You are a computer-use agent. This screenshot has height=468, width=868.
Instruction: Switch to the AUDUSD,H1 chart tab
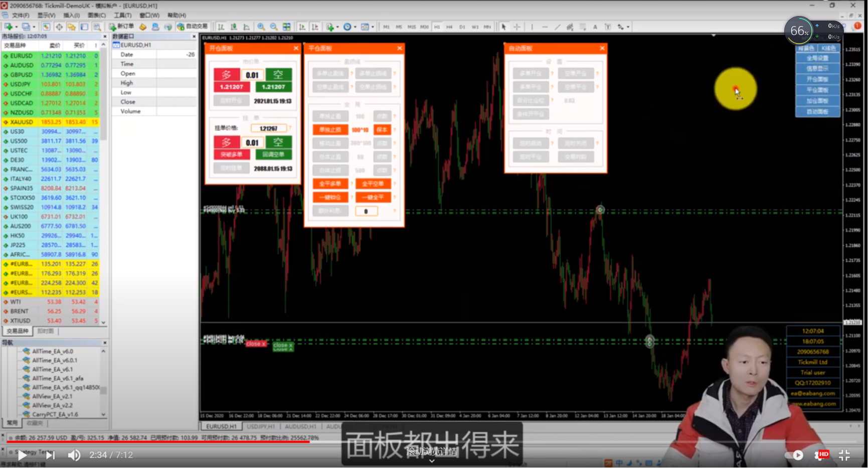pos(300,426)
